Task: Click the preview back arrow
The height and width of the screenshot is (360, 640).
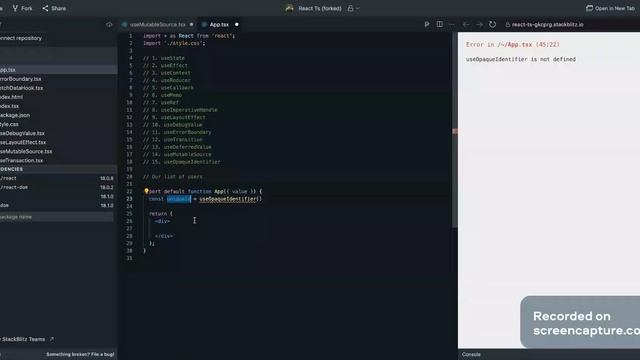Action: 466,24
